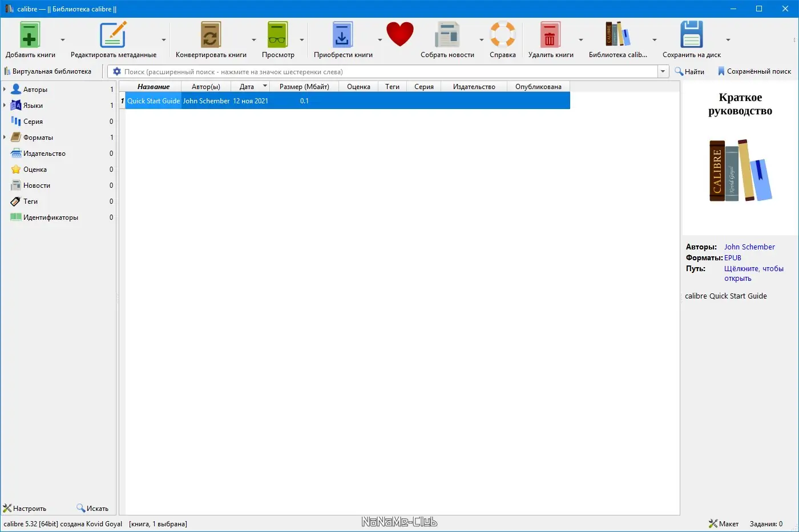The image size is (799, 532).
Task: Click the John Schember author cell in the table
Action: click(x=206, y=101)
